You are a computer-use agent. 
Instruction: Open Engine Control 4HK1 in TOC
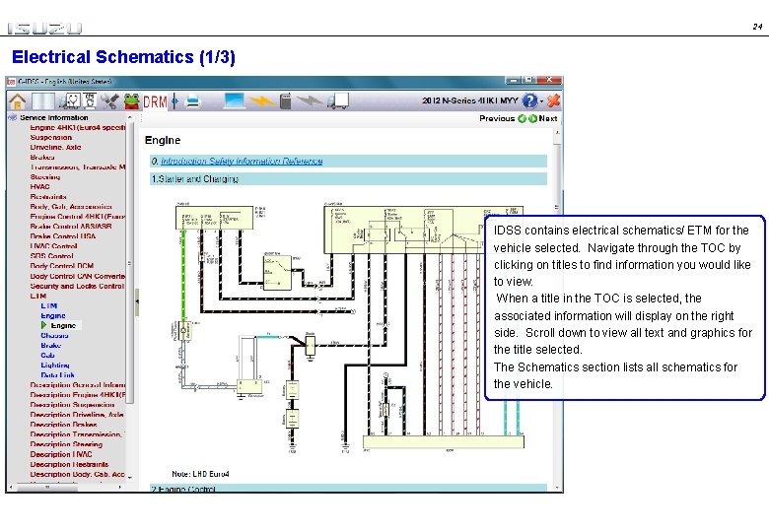[x=78, y=216]
